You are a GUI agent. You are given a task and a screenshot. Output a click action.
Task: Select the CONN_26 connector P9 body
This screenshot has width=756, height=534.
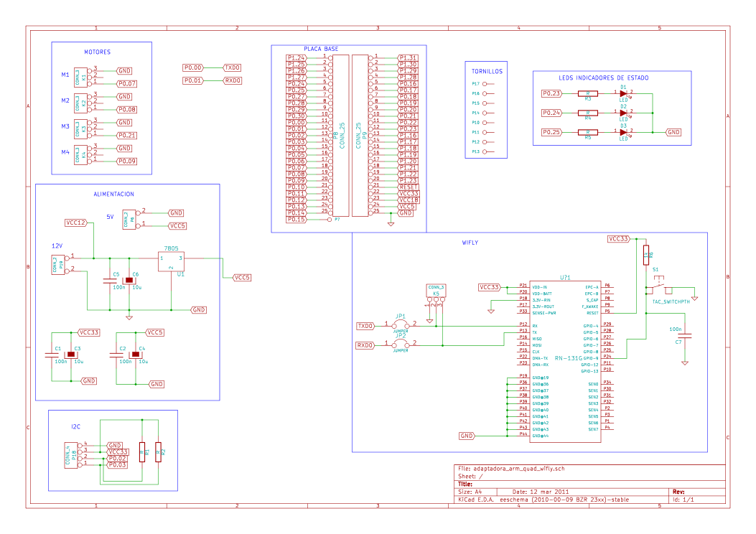[x=360, y=135]
